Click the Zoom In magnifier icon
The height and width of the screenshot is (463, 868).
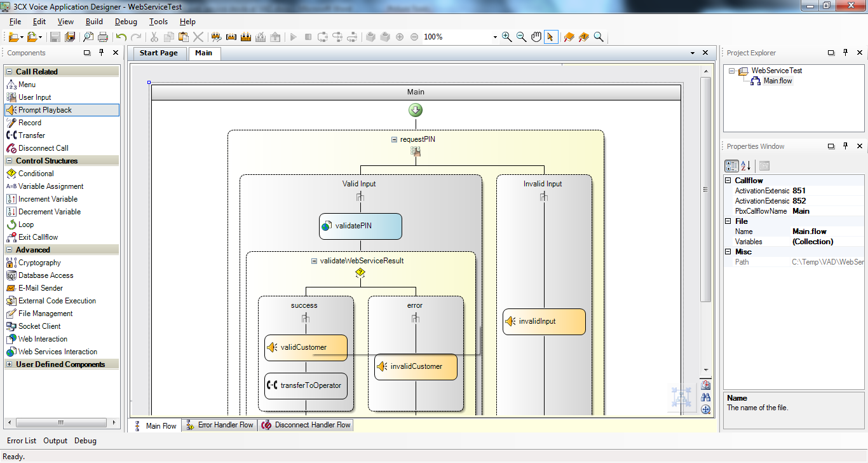(506, 37)
